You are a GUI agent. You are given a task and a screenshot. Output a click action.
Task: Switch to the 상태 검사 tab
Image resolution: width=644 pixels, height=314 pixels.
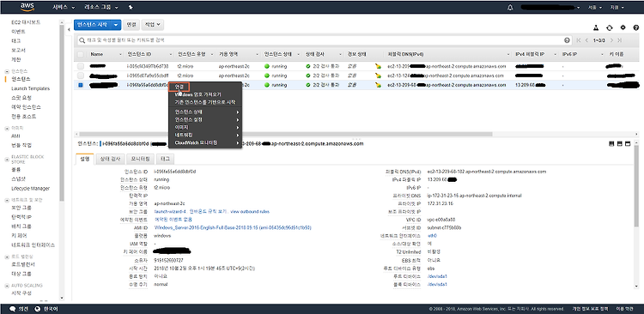pos(110,160)
